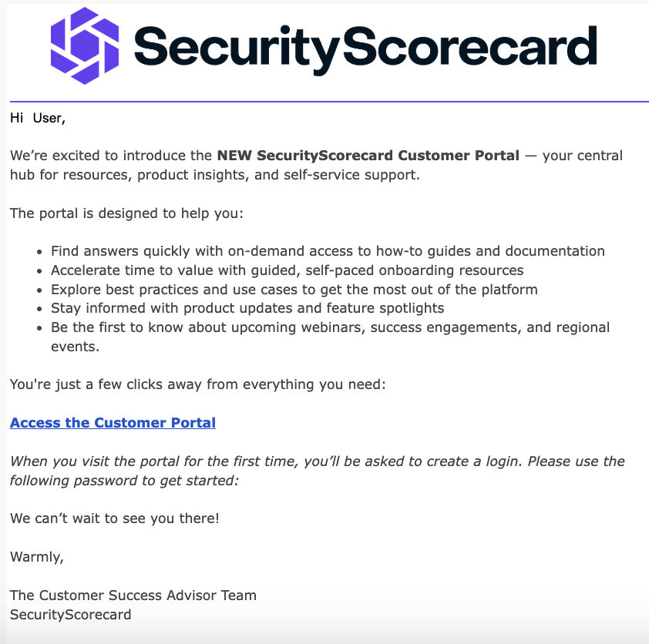Open the Access the Customer Portal link
The image size is (649, 644).
[113, 423]
